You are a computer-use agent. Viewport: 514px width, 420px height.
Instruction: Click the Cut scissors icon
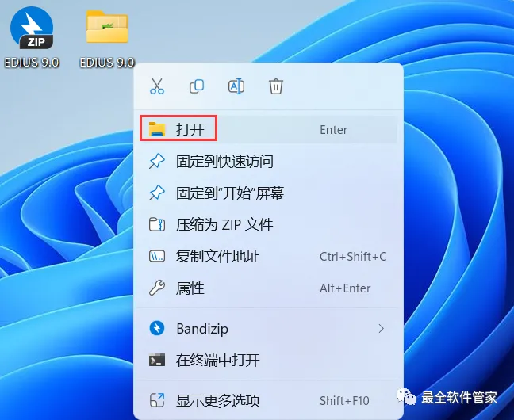[157, 86]
